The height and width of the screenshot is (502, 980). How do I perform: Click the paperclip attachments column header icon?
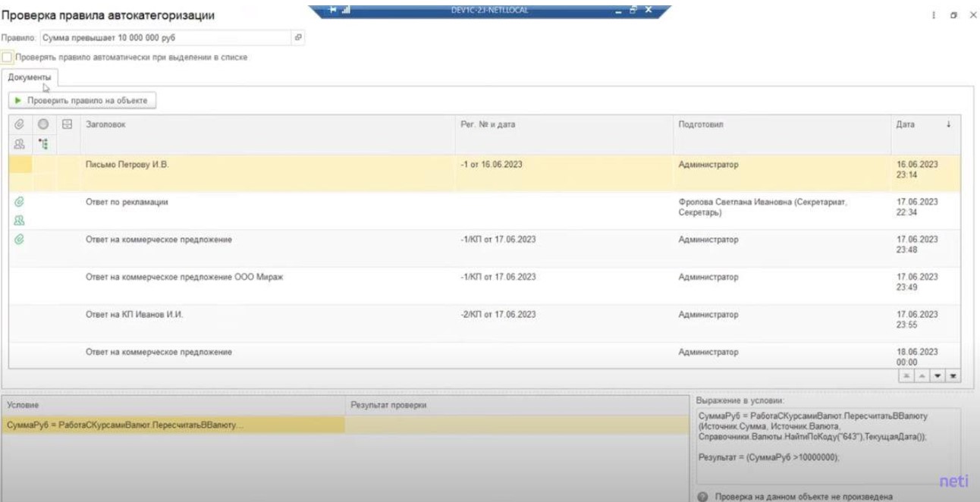pos(20,124)
